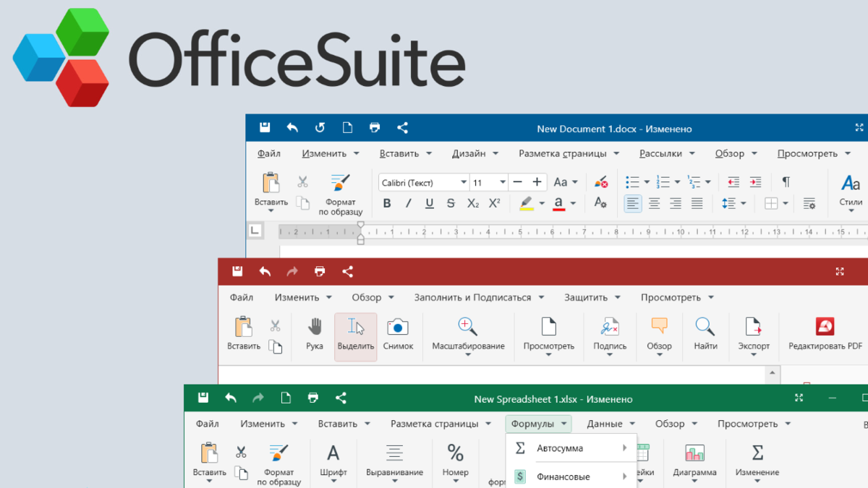Open Дизайн menu in document window
This screenshot has height=488, width=868.
point(475,153)
